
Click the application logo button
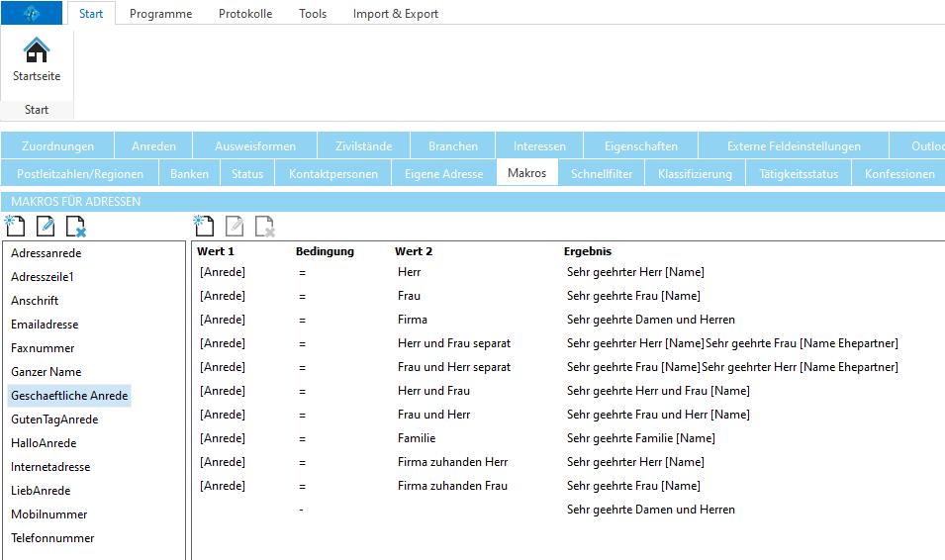coord(31,13)
